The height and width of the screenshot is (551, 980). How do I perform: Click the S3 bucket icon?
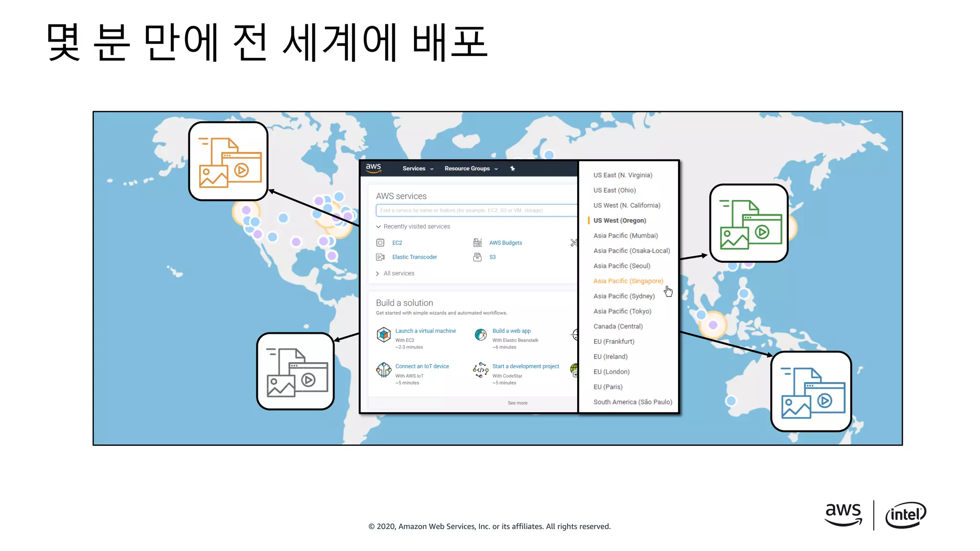478,257
